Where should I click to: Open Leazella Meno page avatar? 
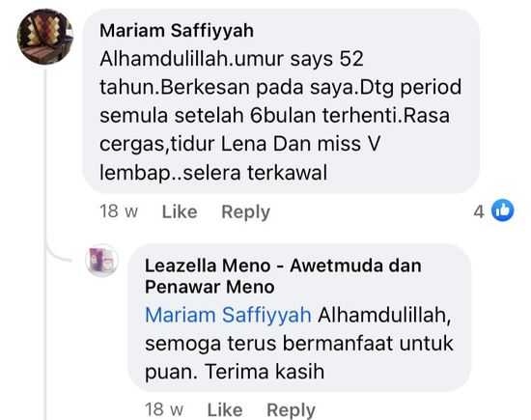pyautogui.click(x=101, y=261)
